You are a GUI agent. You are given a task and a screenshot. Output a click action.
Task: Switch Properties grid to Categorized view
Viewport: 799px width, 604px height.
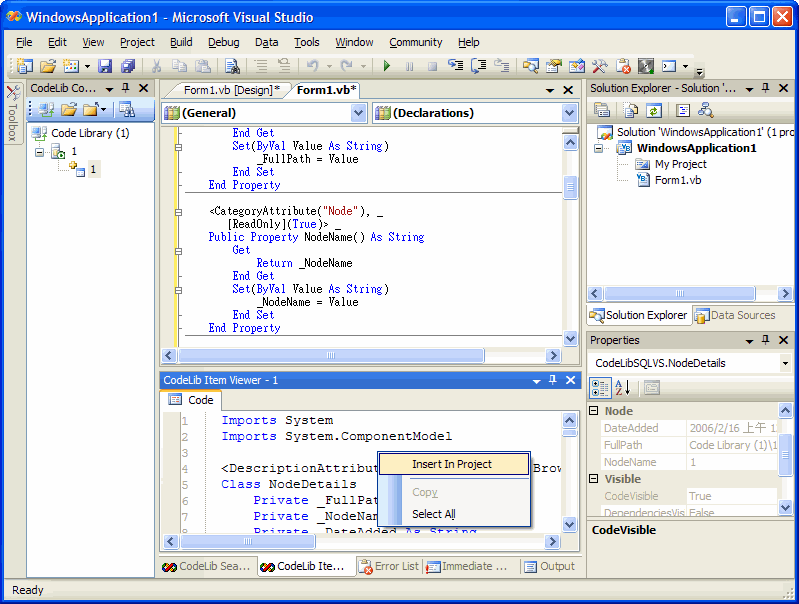point(600,388)
